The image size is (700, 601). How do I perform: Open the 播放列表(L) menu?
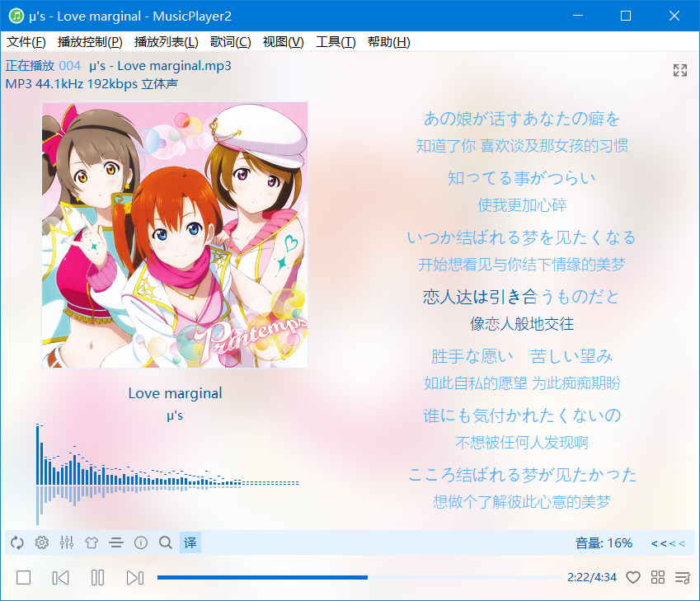coord(166,42)
